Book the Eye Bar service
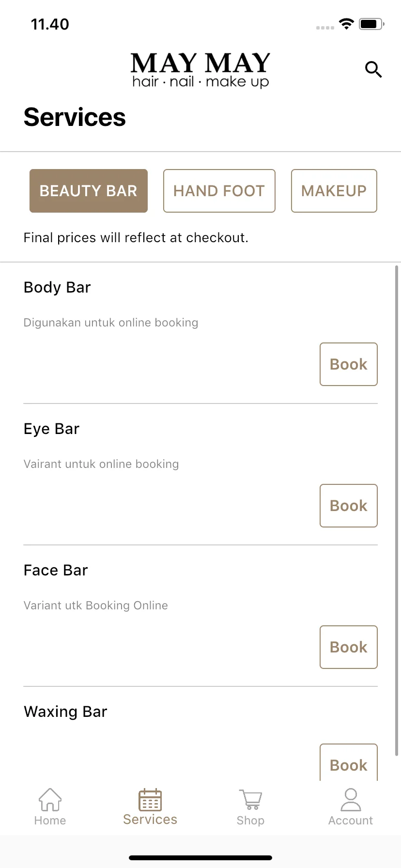401x868 pixels. pos(349,506)
